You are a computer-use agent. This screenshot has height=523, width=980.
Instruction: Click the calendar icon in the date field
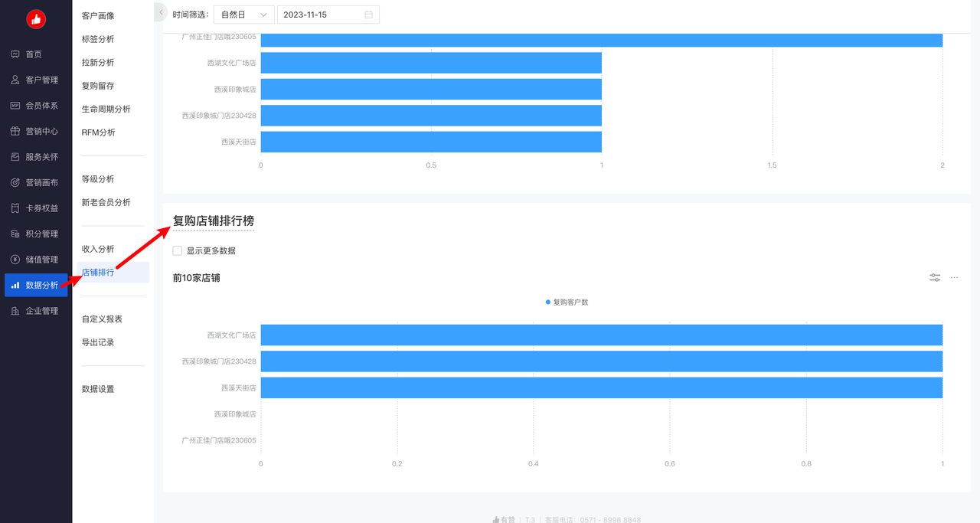tap(368, 15)
